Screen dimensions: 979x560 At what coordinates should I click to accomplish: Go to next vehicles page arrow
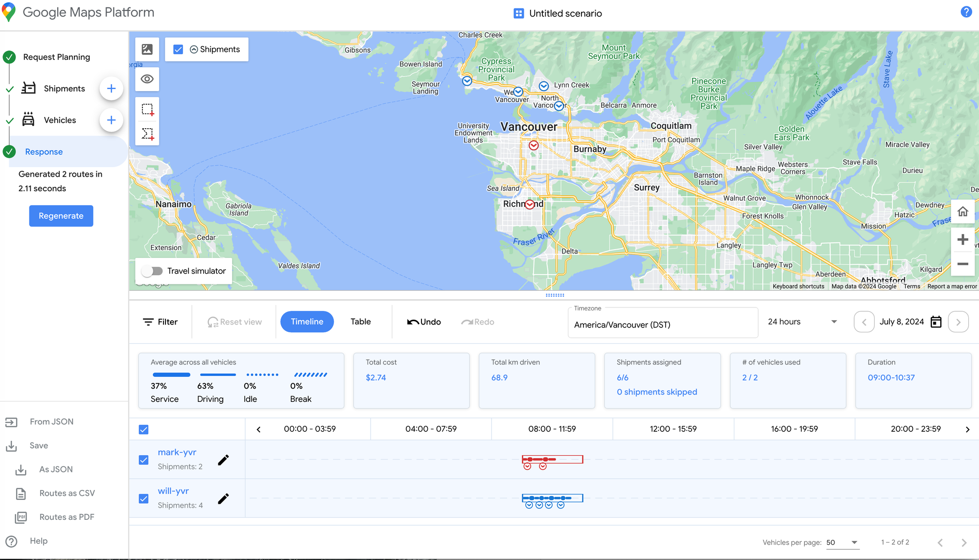click(964, 542)
